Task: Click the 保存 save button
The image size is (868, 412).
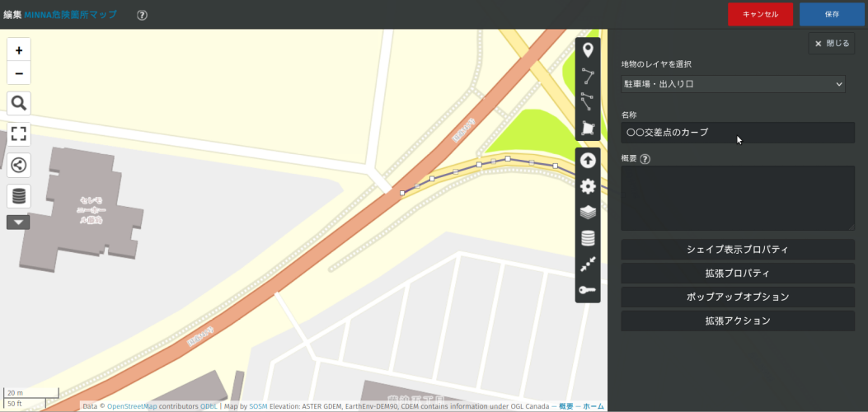Action: click(831, 14)
